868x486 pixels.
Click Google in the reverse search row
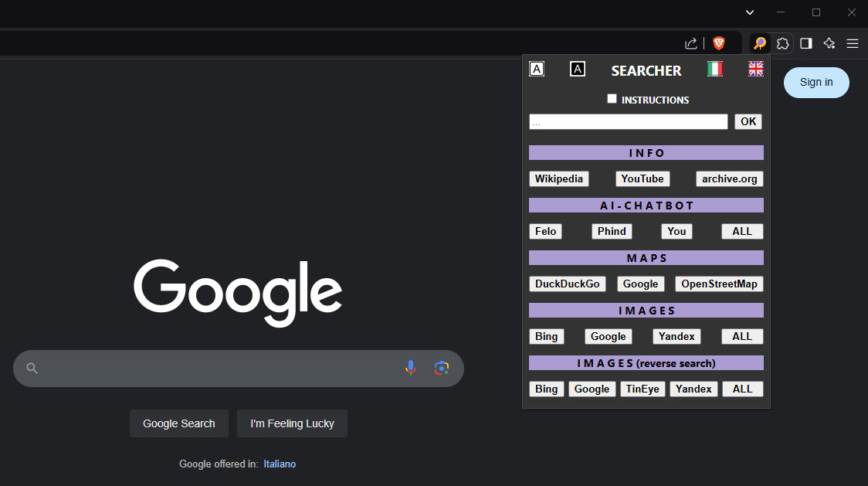[592, 389]
